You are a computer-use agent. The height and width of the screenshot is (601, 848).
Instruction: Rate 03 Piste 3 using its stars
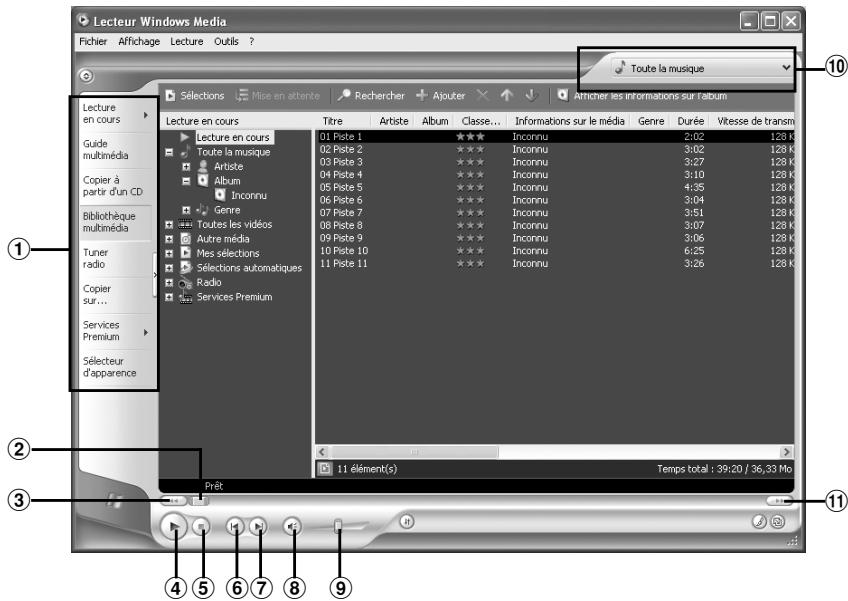[470, 162]
